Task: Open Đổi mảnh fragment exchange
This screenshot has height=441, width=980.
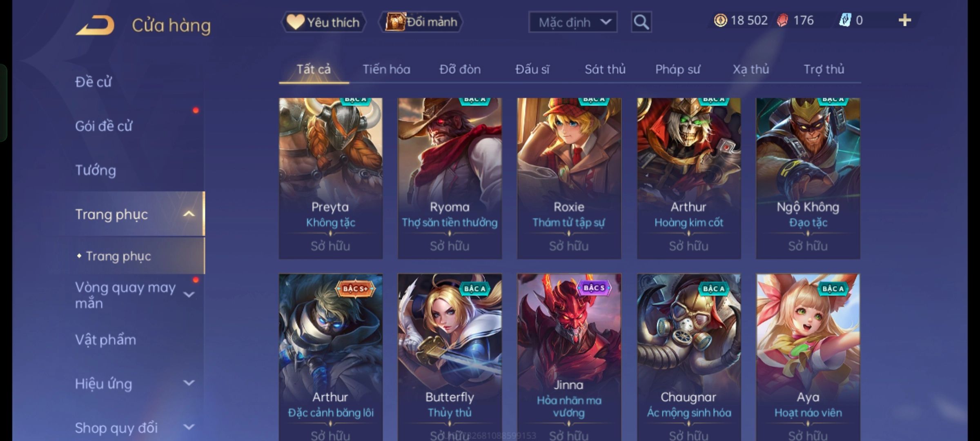Action: tap(421, 22)
